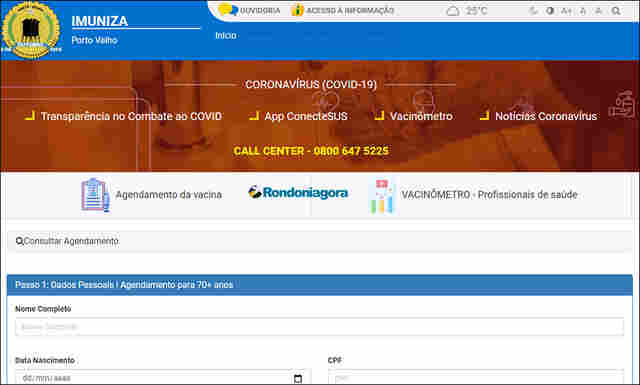Select the Agendamento da vacina tab
Screen dimensions: 640x385
click(x=151, y=195)
